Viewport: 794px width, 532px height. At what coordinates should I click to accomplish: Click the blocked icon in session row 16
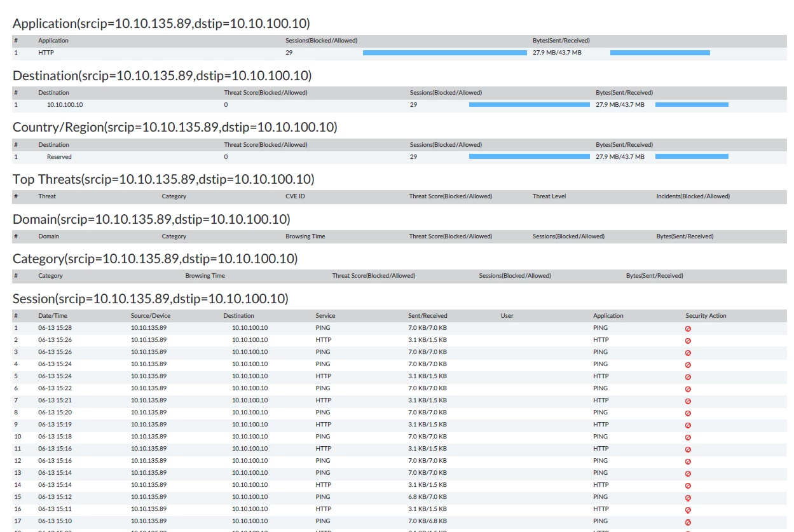coord(688,510)
